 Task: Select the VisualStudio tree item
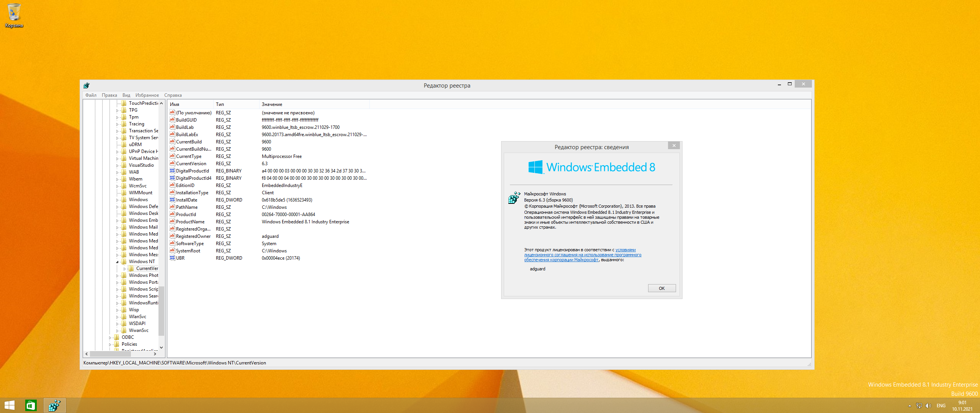point(141,165)
